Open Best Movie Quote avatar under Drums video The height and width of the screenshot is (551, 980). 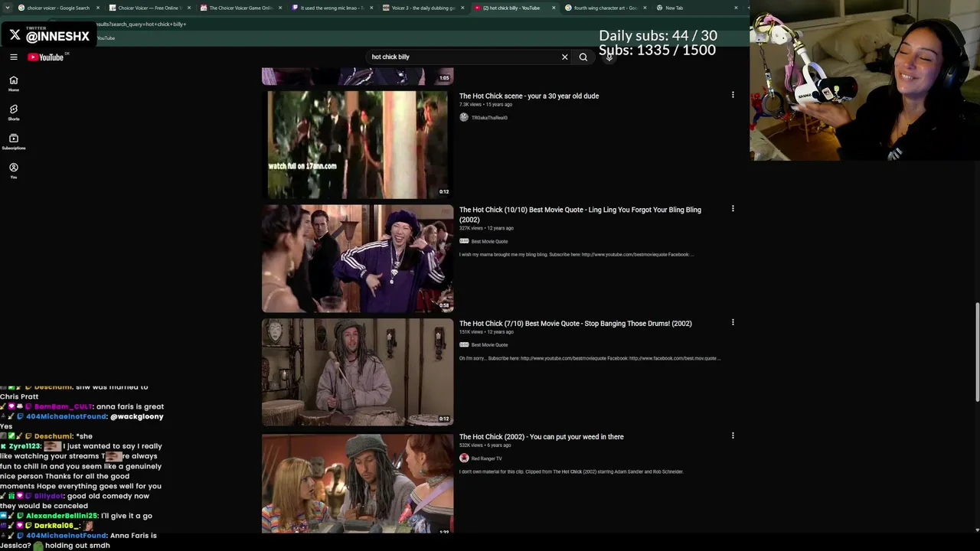[464, 344]
